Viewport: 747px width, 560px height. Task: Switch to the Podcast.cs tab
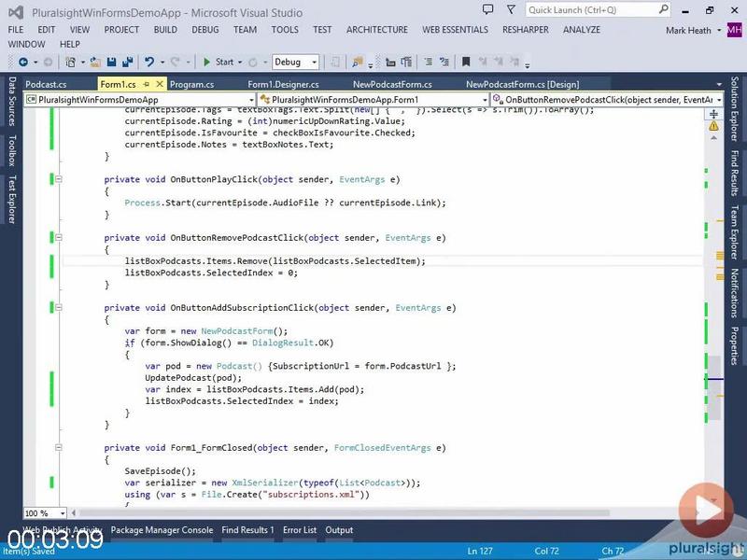[x=46, y=84]
